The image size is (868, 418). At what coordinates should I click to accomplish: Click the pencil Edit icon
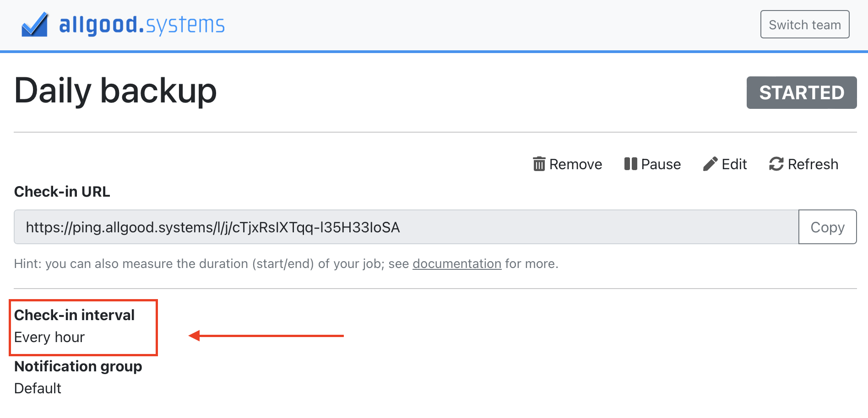pos(710,163)
